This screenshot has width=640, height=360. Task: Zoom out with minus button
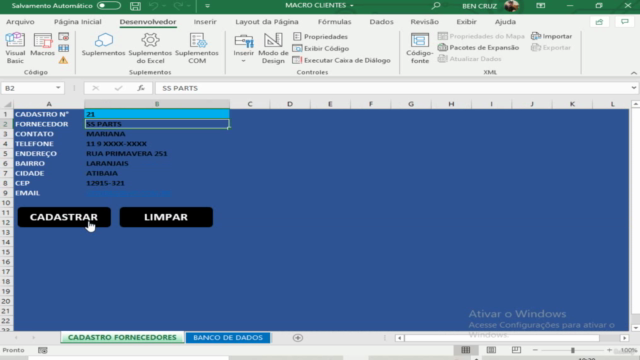535,350
